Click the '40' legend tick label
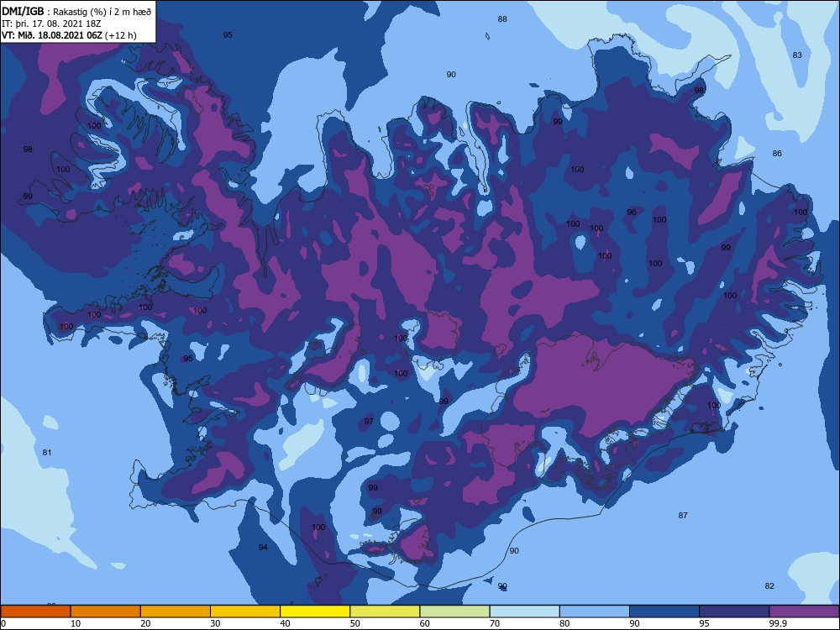The height and width of the screenshot is (630, 840). click(x=285, y=623)
